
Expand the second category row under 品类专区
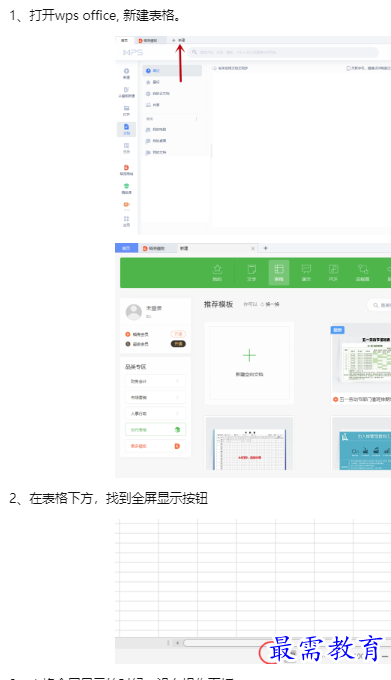(155, 397)
